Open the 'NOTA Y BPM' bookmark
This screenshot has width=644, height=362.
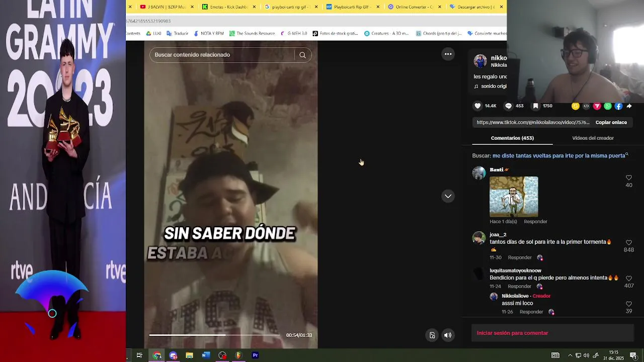(x=208, y=34)
